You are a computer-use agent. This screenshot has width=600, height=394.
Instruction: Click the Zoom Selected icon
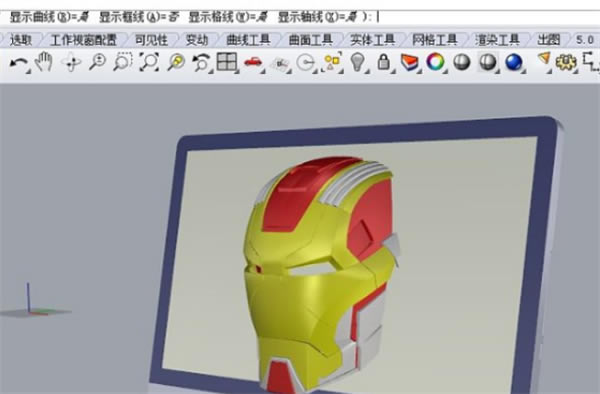[x=176, y=62]
